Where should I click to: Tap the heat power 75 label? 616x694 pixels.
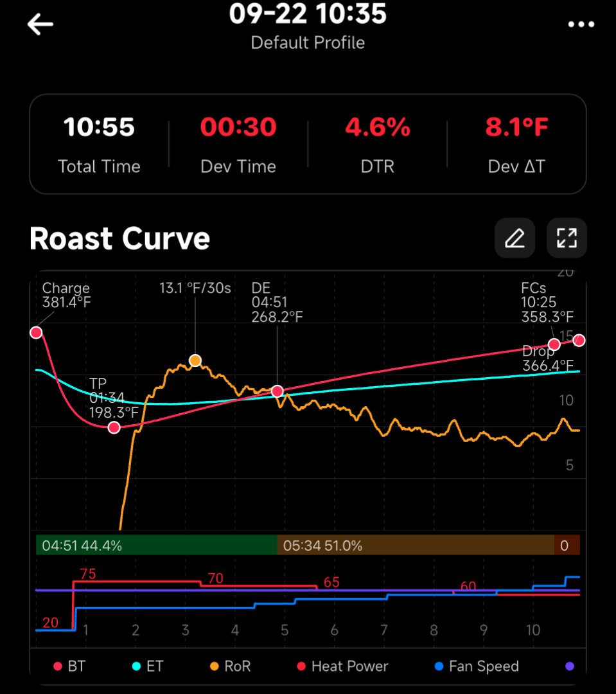pos(88,574)
